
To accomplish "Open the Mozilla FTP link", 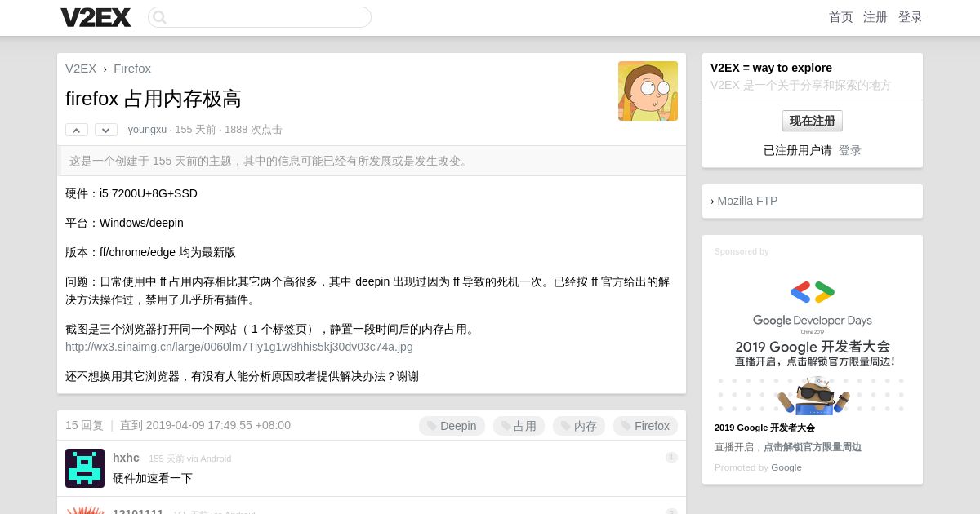I will pos(747,201).
